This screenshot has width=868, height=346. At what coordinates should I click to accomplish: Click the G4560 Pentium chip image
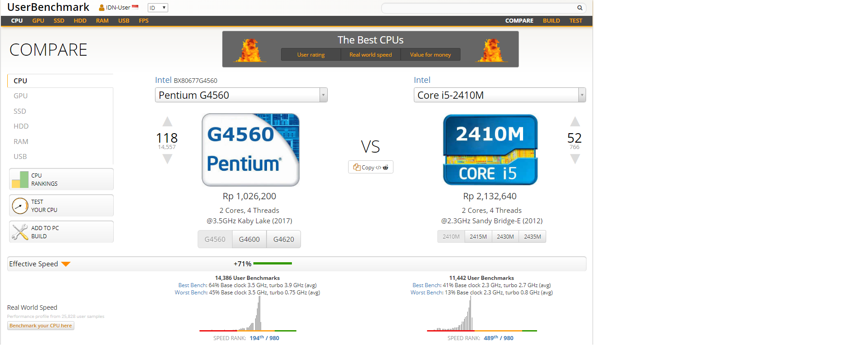[251, 150]
